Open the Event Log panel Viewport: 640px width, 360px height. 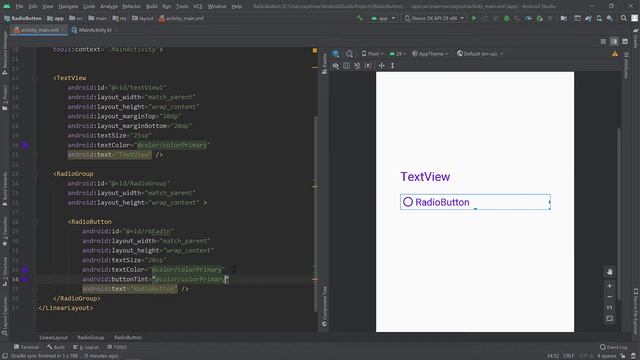click(x=613, y=347)
